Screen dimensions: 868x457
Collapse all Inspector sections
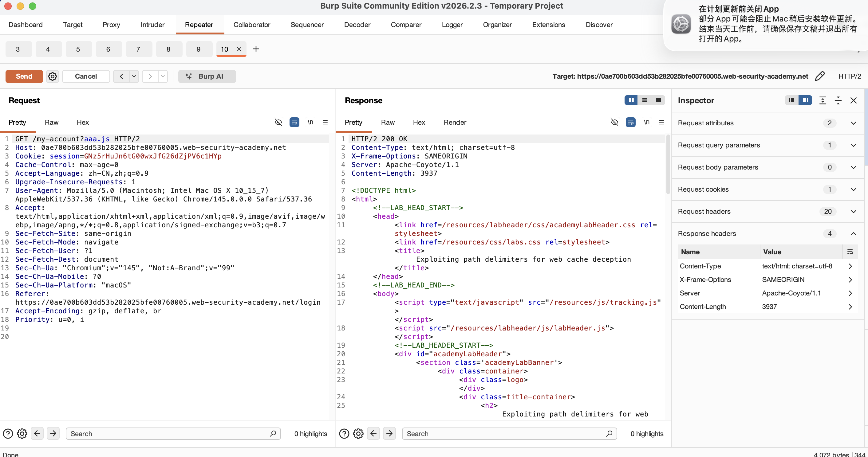[x=838, y=100]
